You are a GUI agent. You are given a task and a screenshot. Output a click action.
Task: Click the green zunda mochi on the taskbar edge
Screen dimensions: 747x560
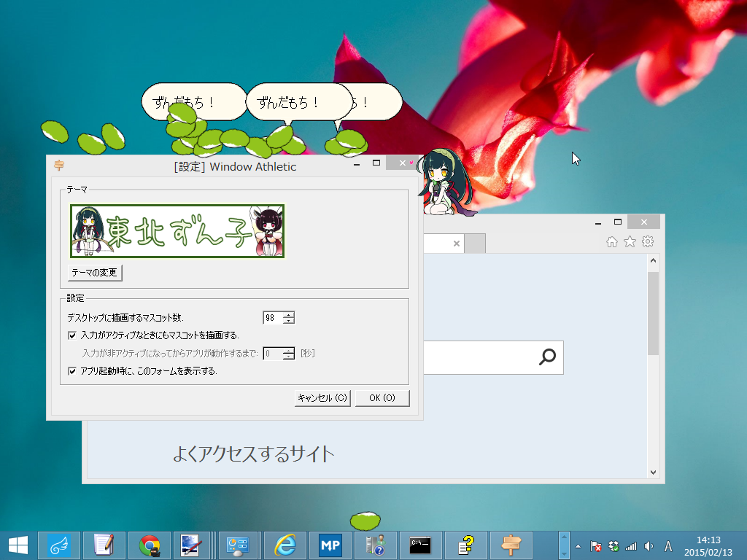(365, 521)
